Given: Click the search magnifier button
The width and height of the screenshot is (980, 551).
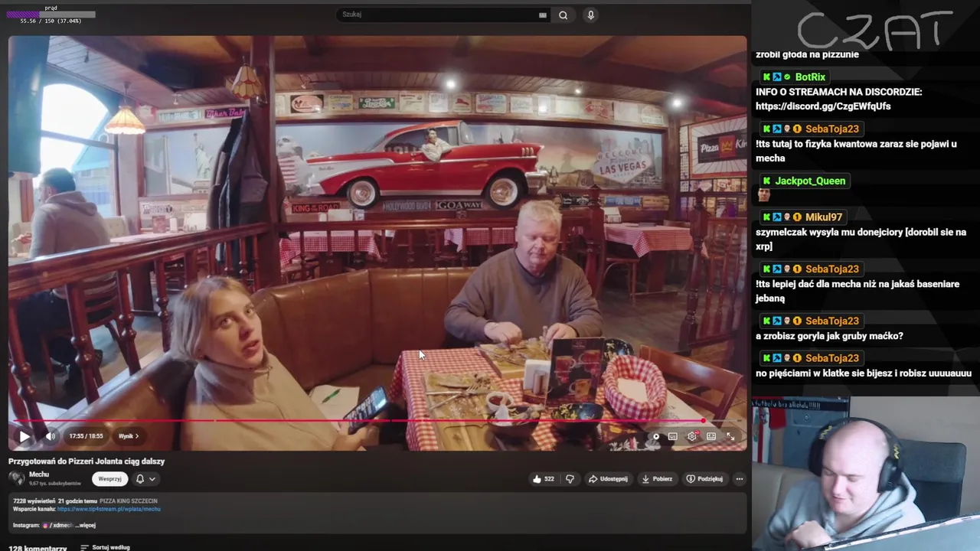Looking at the screenshot, I should click(563, 15).
